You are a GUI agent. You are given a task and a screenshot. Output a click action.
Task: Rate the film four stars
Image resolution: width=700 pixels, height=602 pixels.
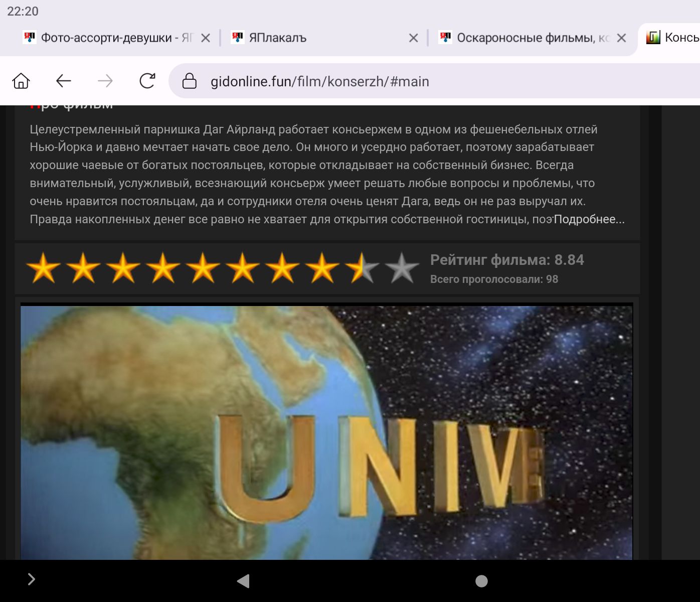click(163, 268)
